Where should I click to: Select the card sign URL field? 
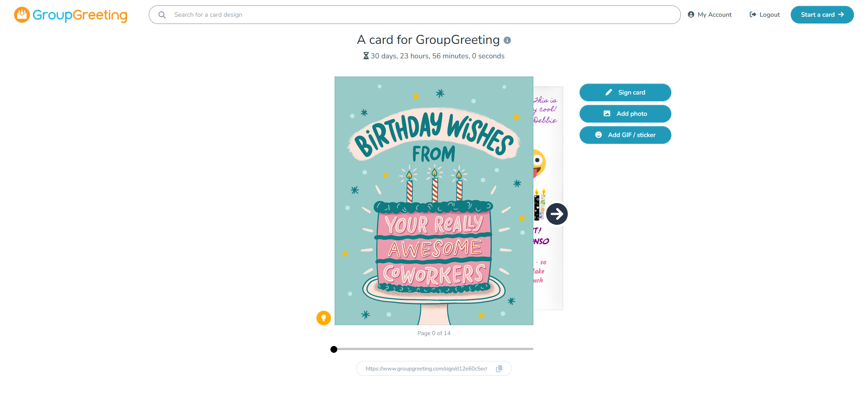pyautogui.click(x=426, y=369)
